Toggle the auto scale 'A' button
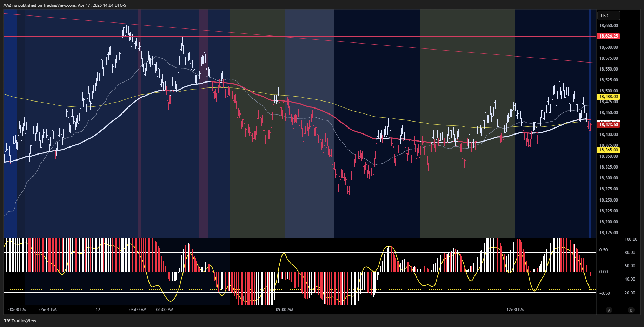 [609, 310]
